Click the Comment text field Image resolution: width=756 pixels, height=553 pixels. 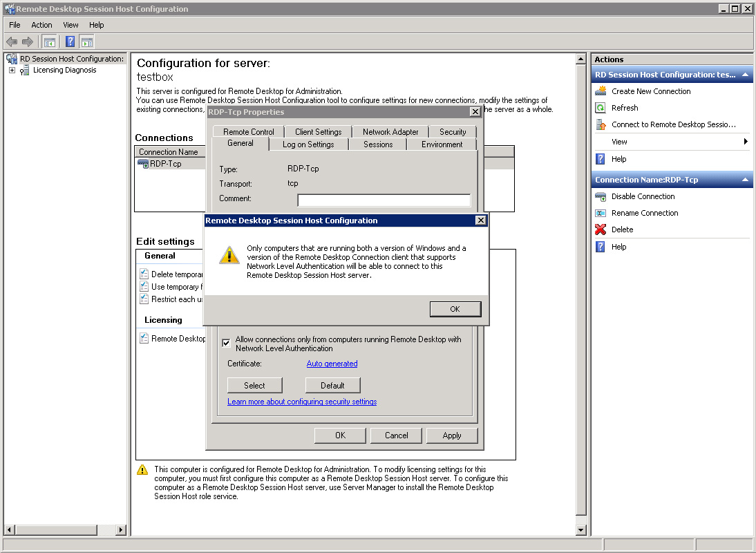(x=384, y=200)
